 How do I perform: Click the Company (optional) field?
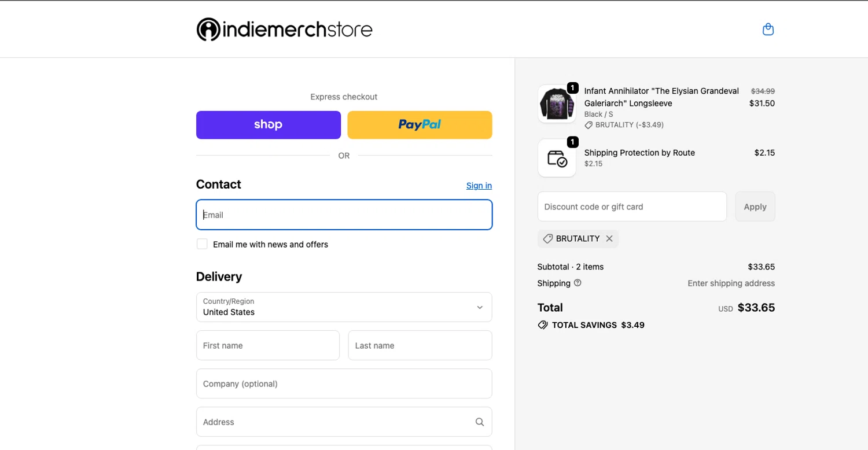pos(344,383)
